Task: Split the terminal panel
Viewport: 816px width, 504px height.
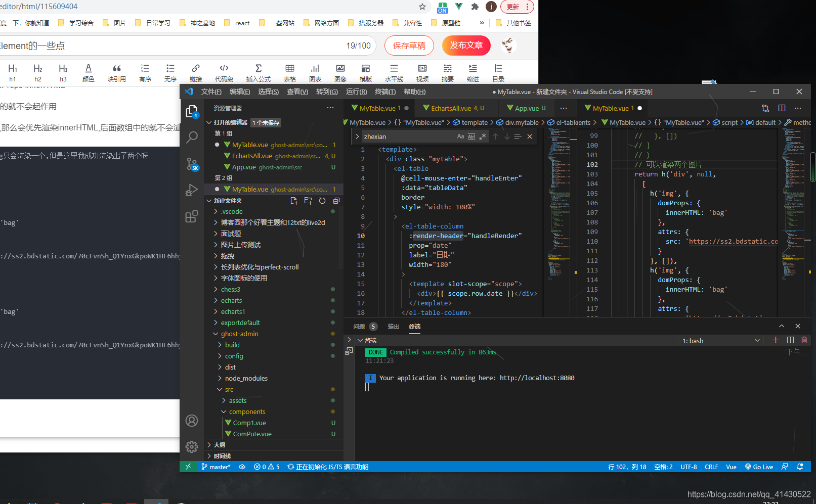Action: 790,340
